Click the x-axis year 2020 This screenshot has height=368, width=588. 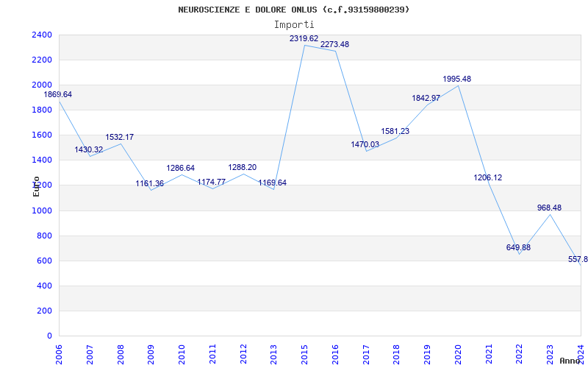point(458,355)
